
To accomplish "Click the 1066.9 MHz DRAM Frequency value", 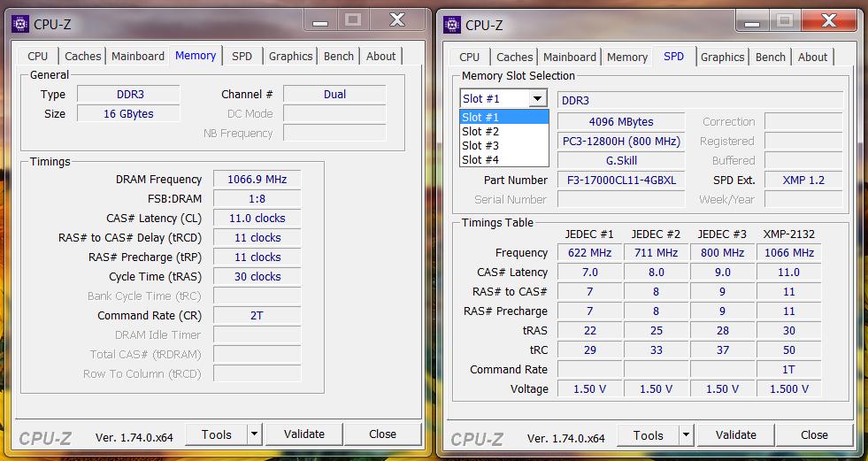I will pos(257,180).
